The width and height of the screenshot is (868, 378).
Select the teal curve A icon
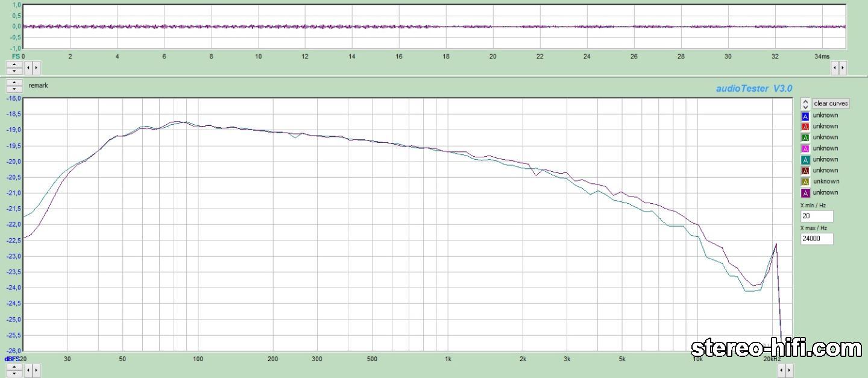(805, 160)
